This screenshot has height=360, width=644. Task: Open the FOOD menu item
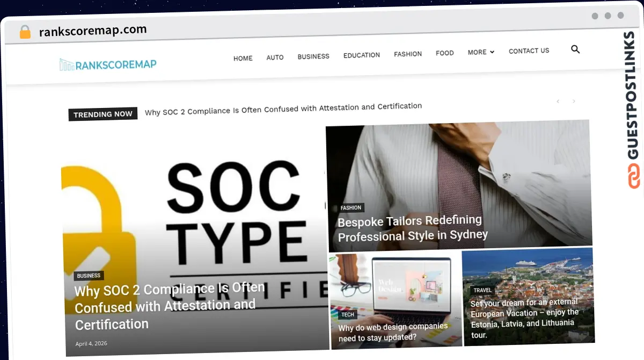point(445,53)
